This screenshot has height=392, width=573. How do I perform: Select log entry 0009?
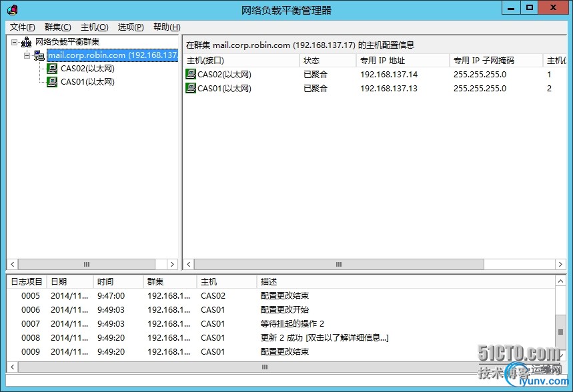pos(281,351)
